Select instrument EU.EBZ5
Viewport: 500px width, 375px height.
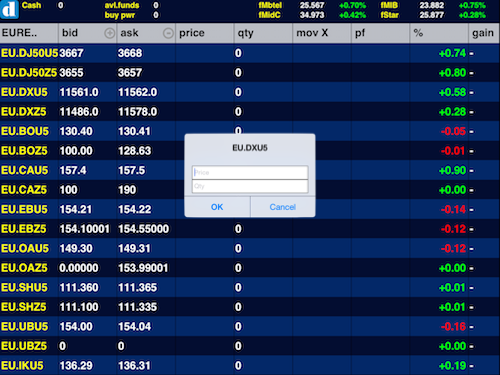[x=24, y=229]
